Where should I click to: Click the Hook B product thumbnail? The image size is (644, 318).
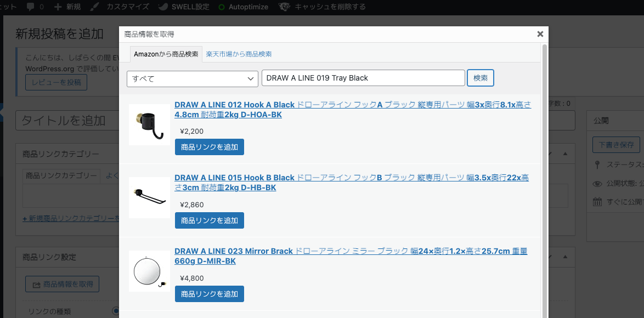(x=149, y=198)
